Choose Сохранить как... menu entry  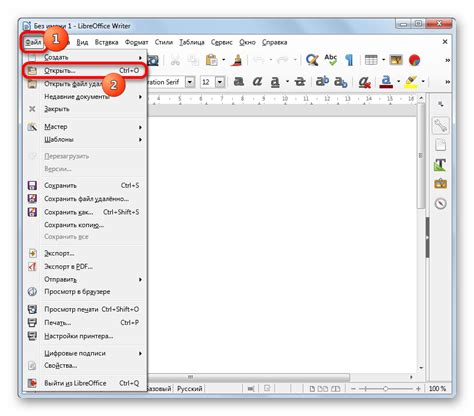[x=85, y=212]
